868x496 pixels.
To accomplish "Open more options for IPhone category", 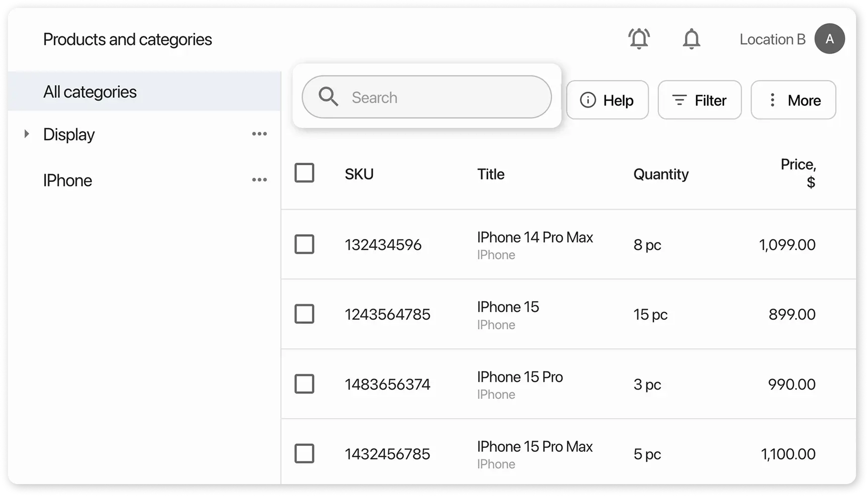I will (259, 180).
